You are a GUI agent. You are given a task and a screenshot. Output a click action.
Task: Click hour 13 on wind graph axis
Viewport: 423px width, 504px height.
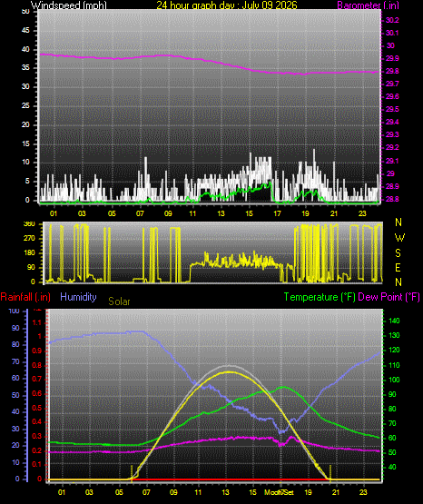click(x=221, y=213)
